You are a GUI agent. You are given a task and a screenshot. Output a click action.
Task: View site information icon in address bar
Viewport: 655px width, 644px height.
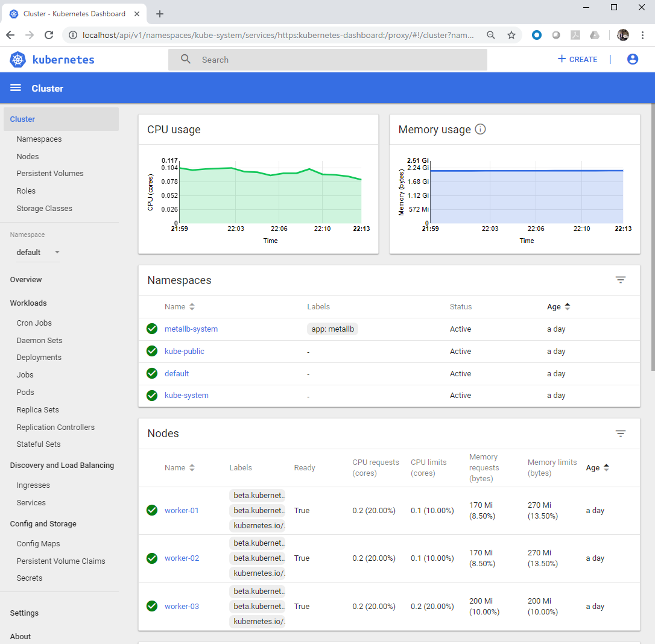pyautogui.click(x=73, y=35)
